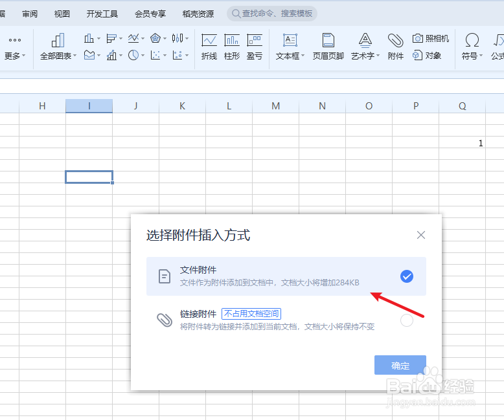Add a line (折线) sparkline

pos(209,47)
